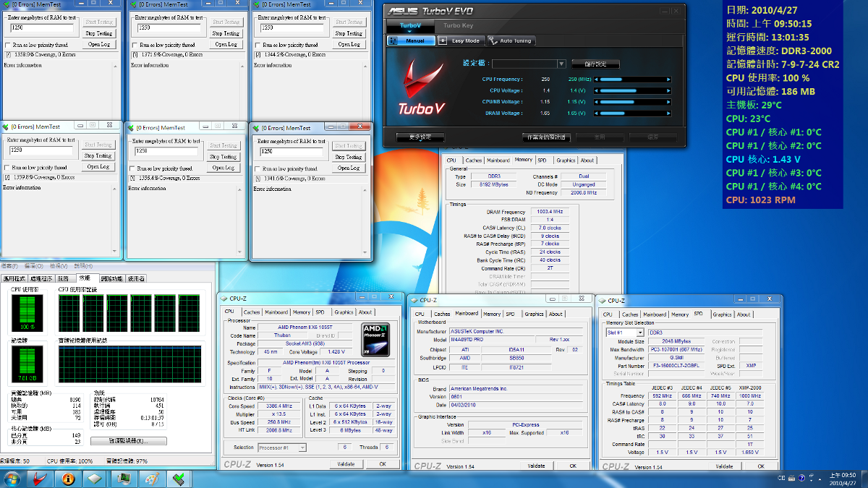
Task: Click right arrow of CPU Frequency slider
Action: coord(667,79)
